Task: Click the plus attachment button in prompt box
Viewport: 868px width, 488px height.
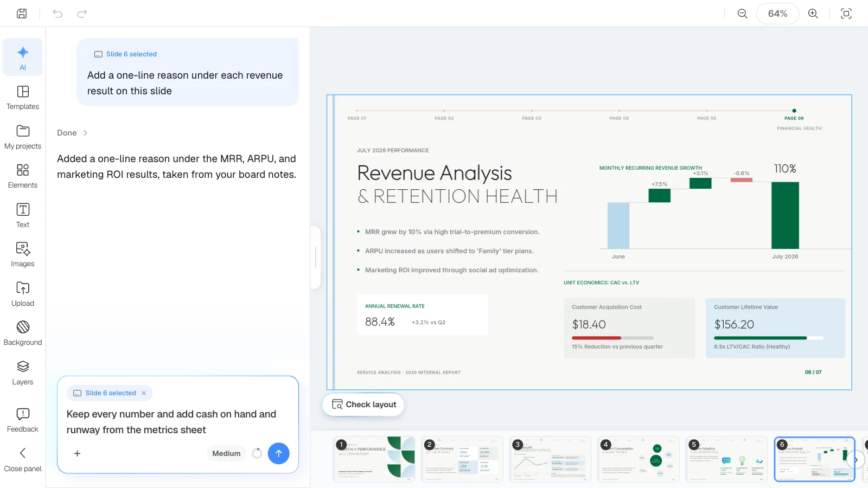Action: coord(77,453)
